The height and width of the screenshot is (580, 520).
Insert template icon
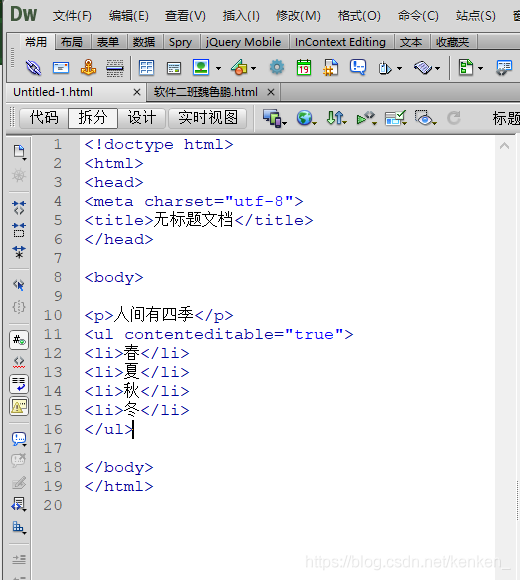[466, 68]
